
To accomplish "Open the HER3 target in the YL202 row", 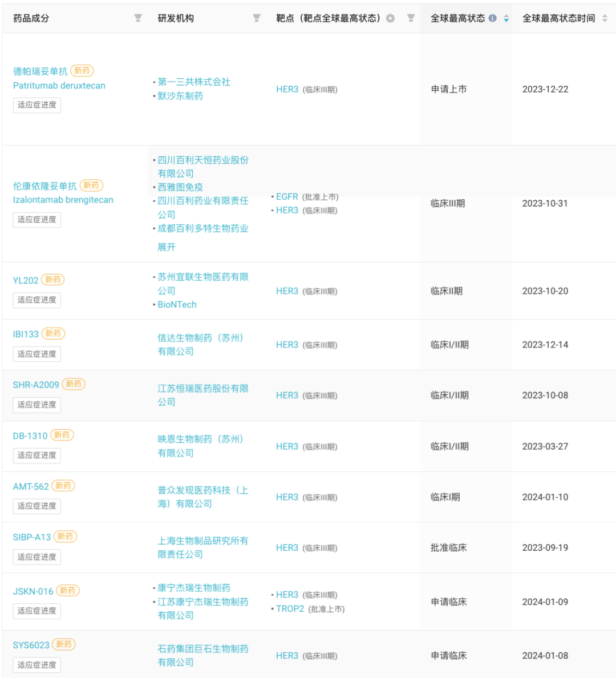I will coord(287,291).
